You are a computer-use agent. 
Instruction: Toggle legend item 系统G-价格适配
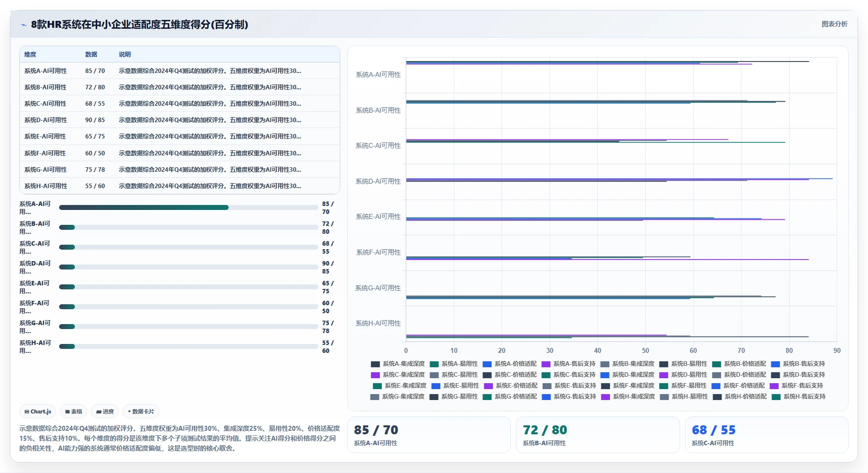(509, 397)
